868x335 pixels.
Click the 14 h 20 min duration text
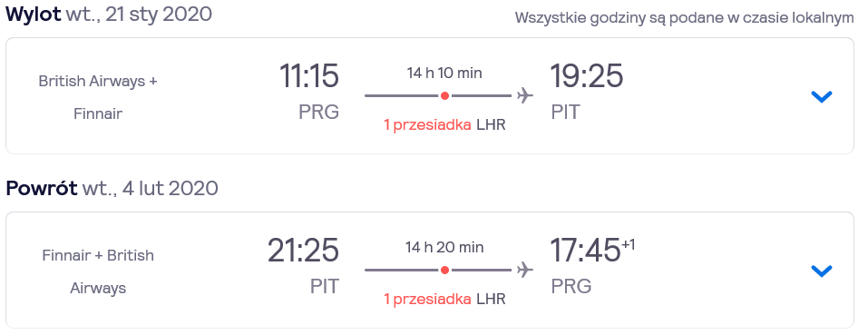coord(444,247)
